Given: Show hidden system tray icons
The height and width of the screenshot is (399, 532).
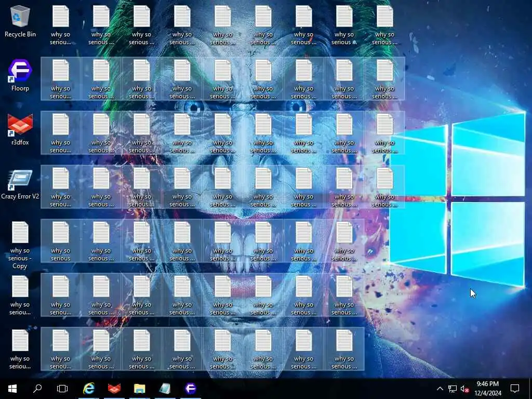Looking at the screenshot, I should [x=440, y=389].
